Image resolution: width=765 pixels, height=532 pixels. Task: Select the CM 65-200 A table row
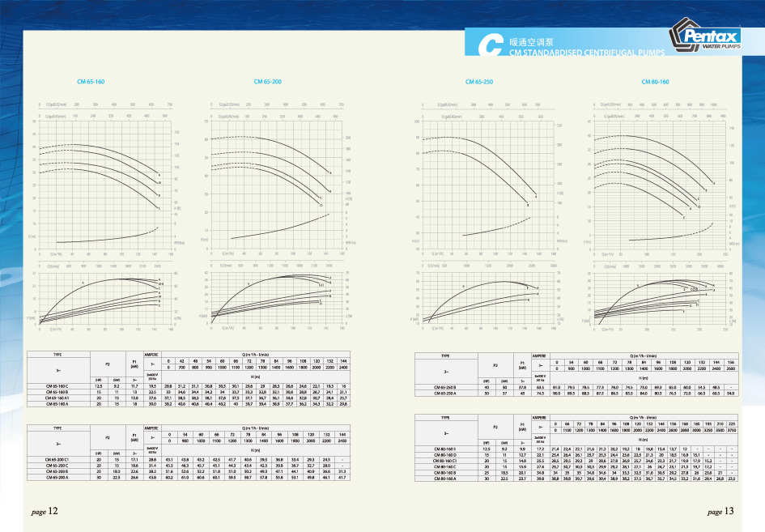(57, 478)
